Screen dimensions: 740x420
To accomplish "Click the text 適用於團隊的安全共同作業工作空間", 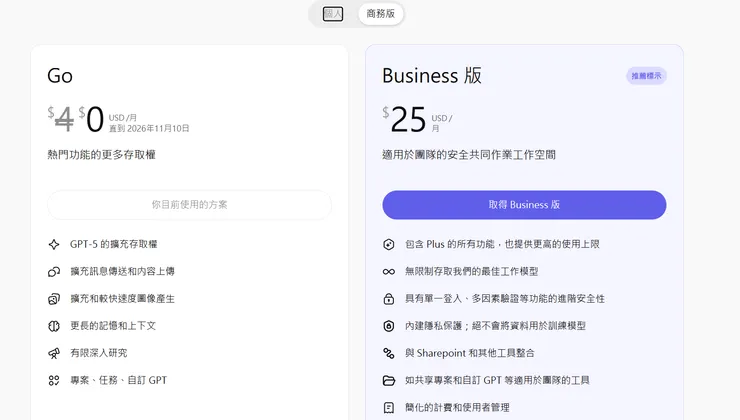I will [469, 155].
